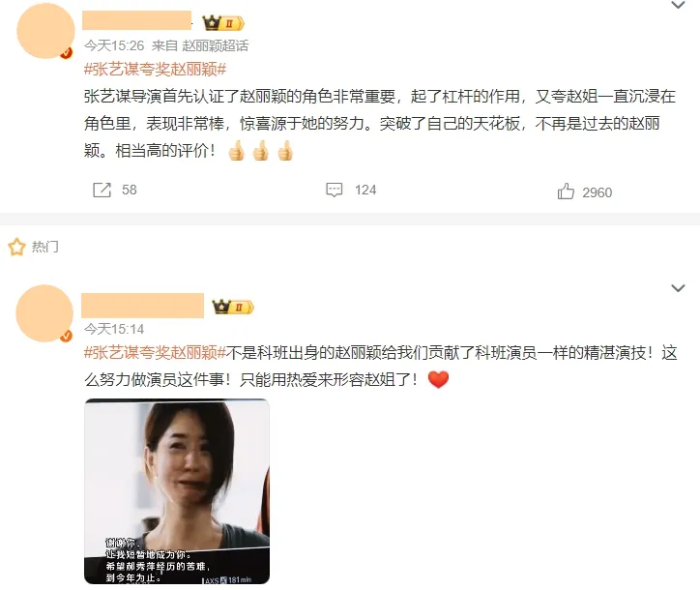
Task: Select the 热门 hot section label
Action: point(45,247)
